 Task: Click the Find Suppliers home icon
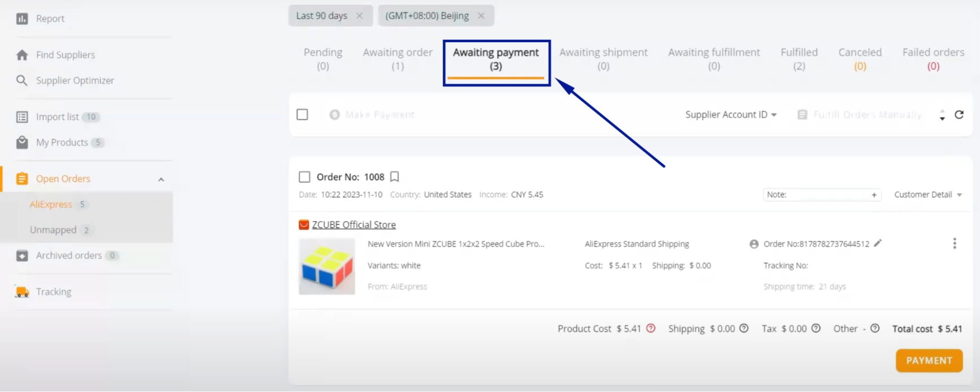[22, 55]
